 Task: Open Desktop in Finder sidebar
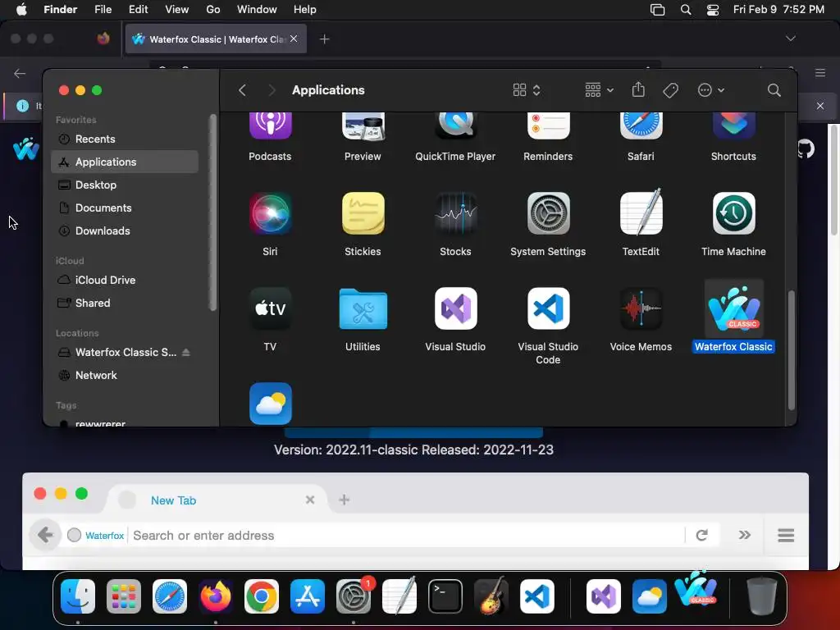coord(125,185)
